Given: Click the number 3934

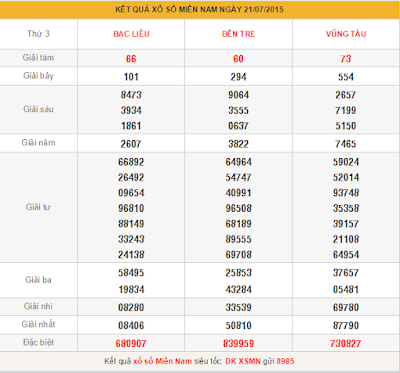Looking at the screenshot, I should [131, 110].
